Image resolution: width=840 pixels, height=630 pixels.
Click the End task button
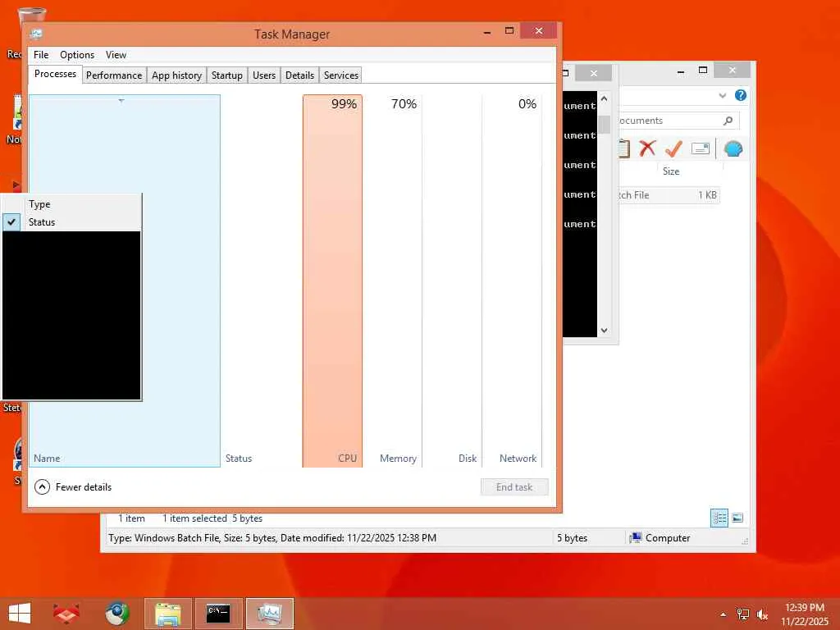point(514,487)
